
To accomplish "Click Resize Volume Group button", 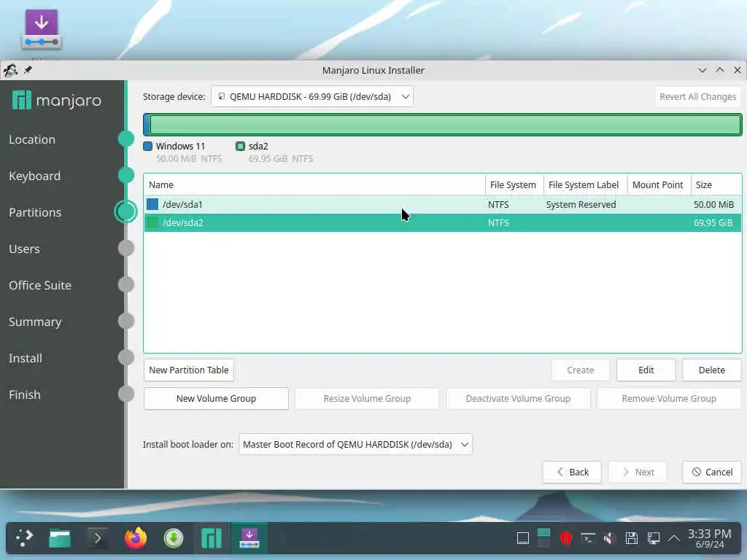I will click(x=367, y=399).
